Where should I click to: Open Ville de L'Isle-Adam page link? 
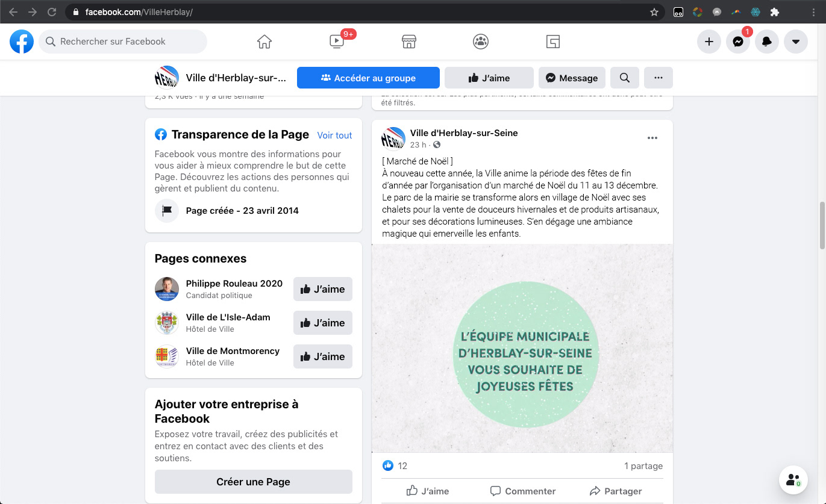tap(228, 317)
